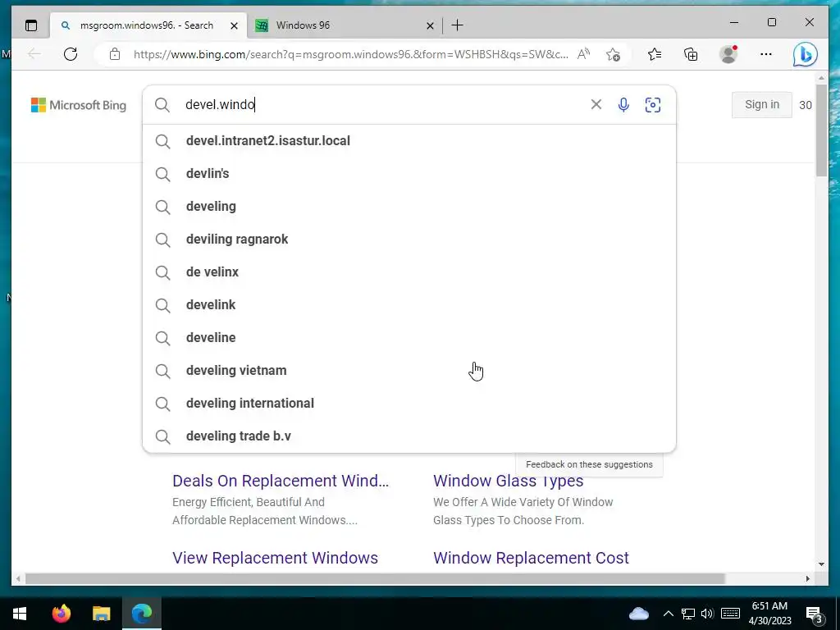840x630 pixels.
Task: Close the msgroom.windows96 Search tab
Action: 234,25
